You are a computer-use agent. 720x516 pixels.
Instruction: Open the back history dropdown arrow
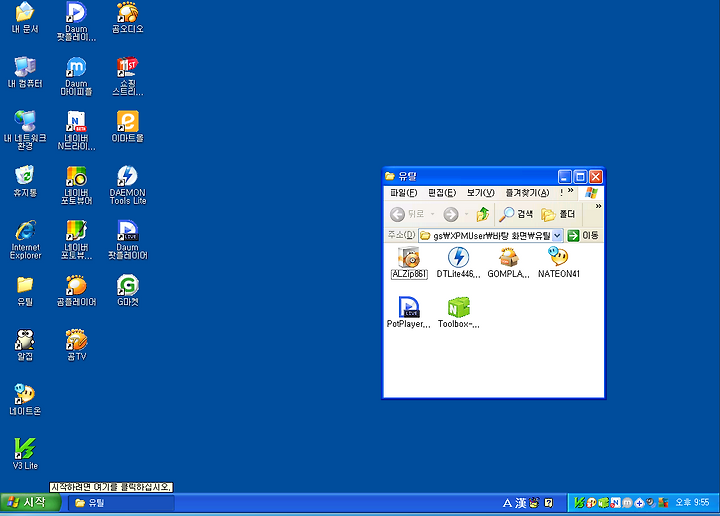(x=432, y=214)
